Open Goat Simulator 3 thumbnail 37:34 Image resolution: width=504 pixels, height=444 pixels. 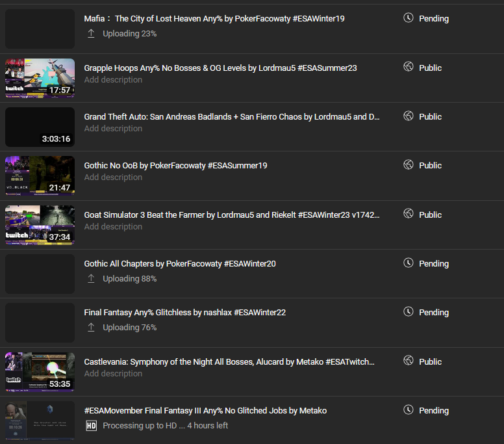tap(40, 225)
